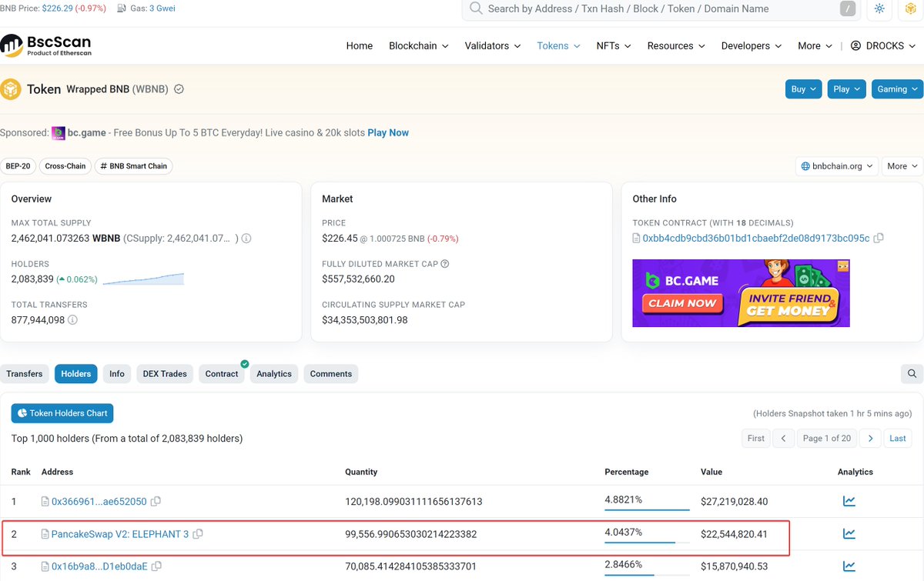Image resolution: width=924 pixels, height=581 pixels.
Task: Open token contract address 0xbb4cdb9c...bc095c link
Action: coord(758,239)
